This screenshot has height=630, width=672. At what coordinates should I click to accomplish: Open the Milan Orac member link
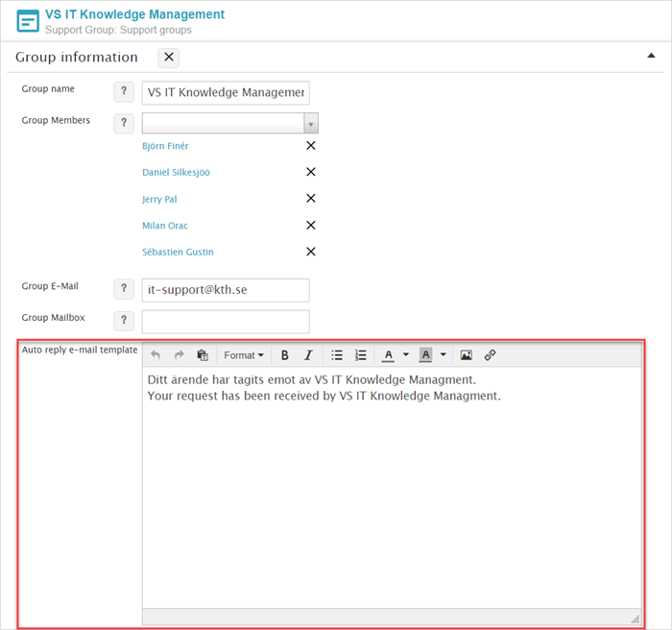click(x=165, y=226)
